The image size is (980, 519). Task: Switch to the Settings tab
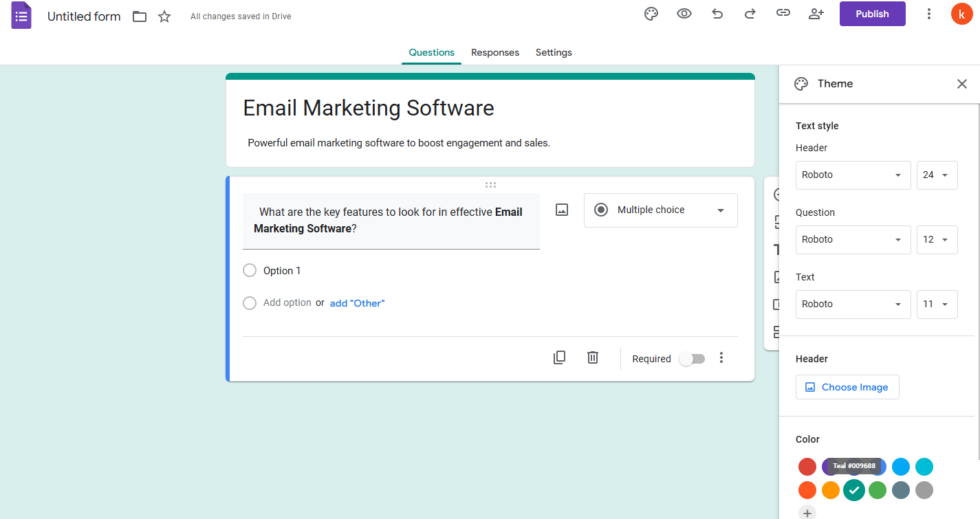tap(554, 52)
